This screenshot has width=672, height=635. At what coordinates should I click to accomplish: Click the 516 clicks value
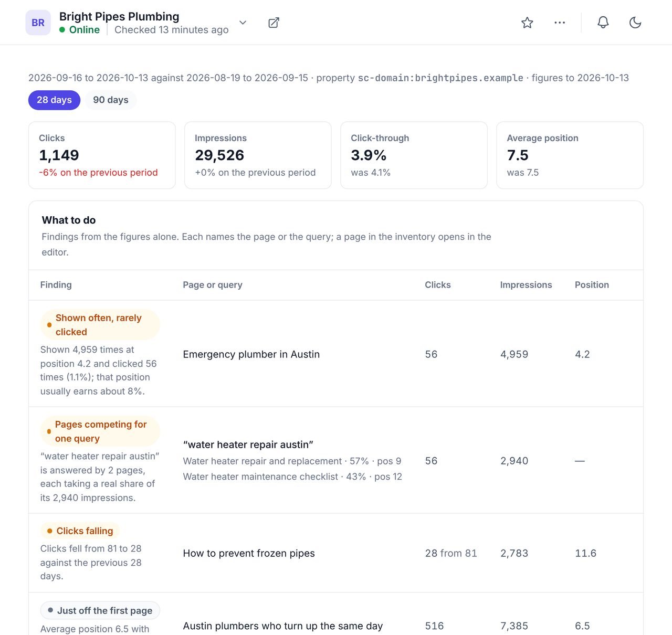click(434, 626)
